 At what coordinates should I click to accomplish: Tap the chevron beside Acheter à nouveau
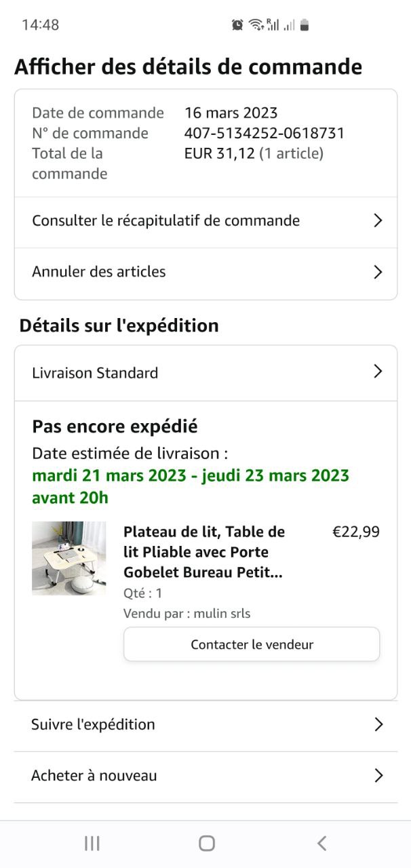(x=378, y=776)
